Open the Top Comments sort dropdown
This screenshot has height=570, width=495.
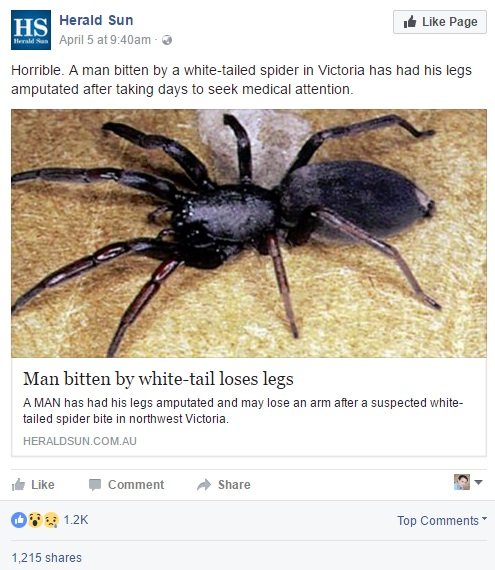point(442,521)
